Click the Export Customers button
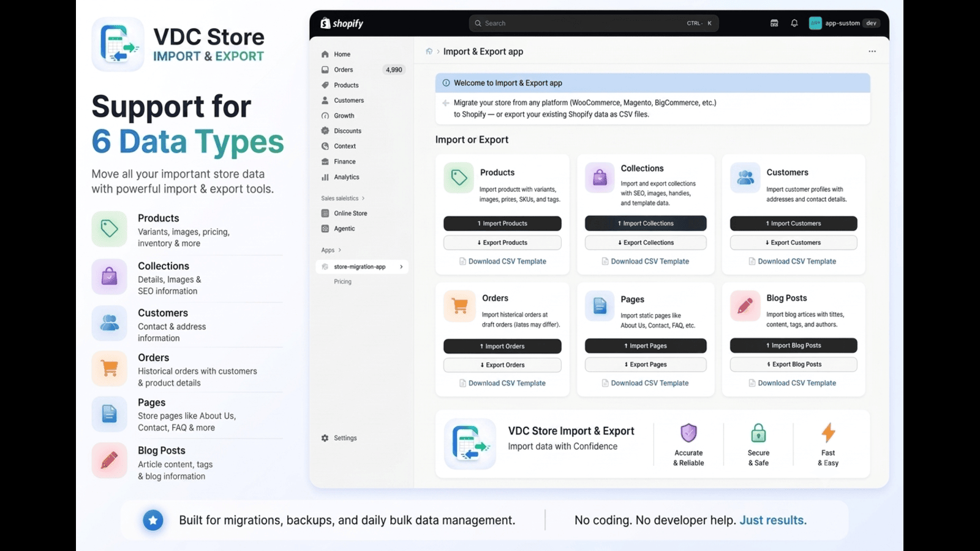Image resolution: width=980 pixels, height=551 pixels. (x=793, y=242)
